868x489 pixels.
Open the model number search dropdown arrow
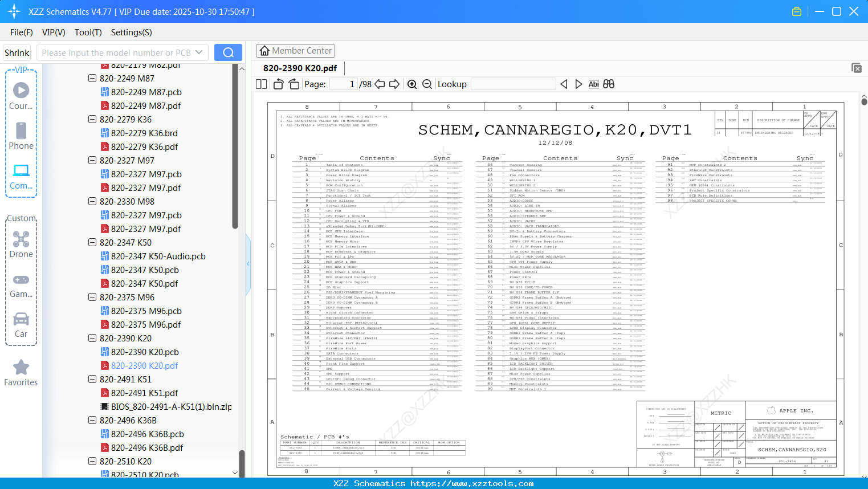click(x=199, y=52)
